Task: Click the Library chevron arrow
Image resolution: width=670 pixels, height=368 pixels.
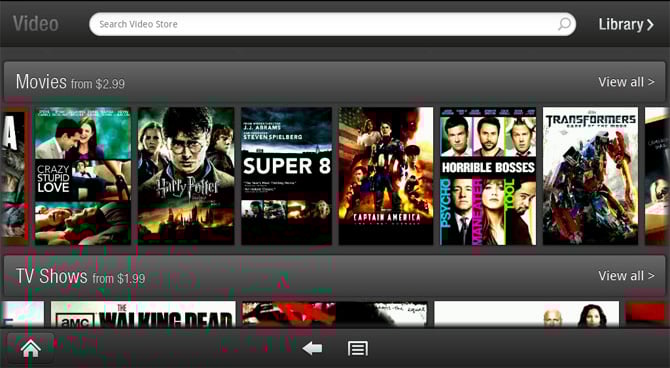Action: (650, 25)
